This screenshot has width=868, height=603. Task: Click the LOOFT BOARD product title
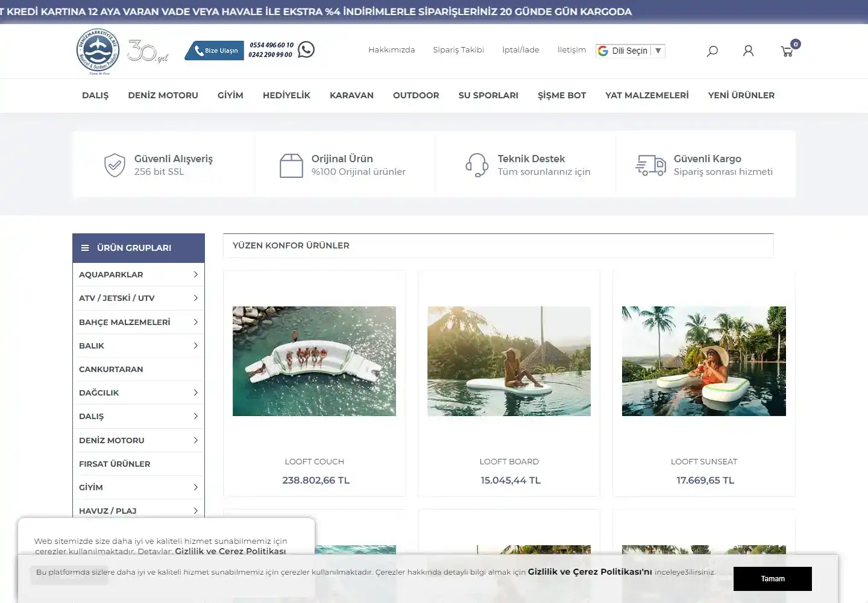(x=509, y=461)
